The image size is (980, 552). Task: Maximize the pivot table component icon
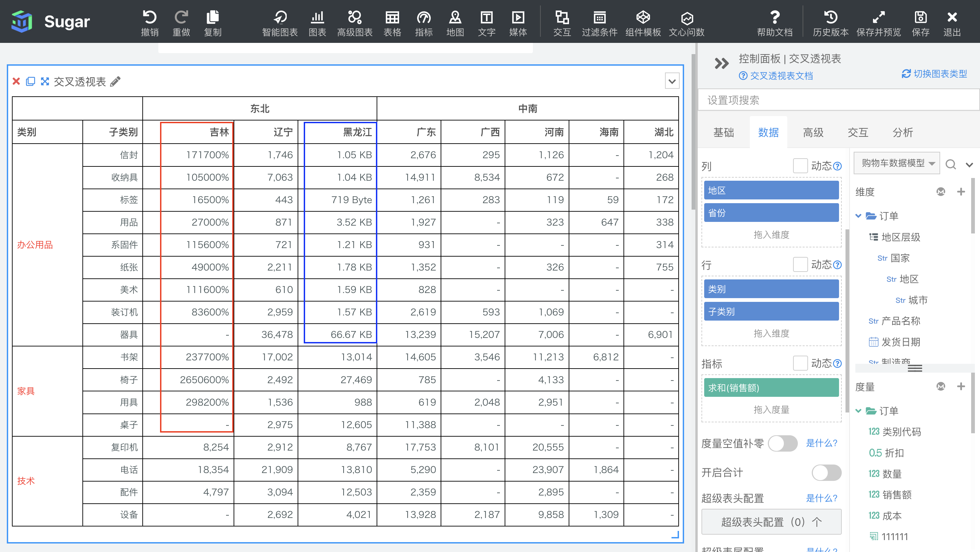point(45,81)
